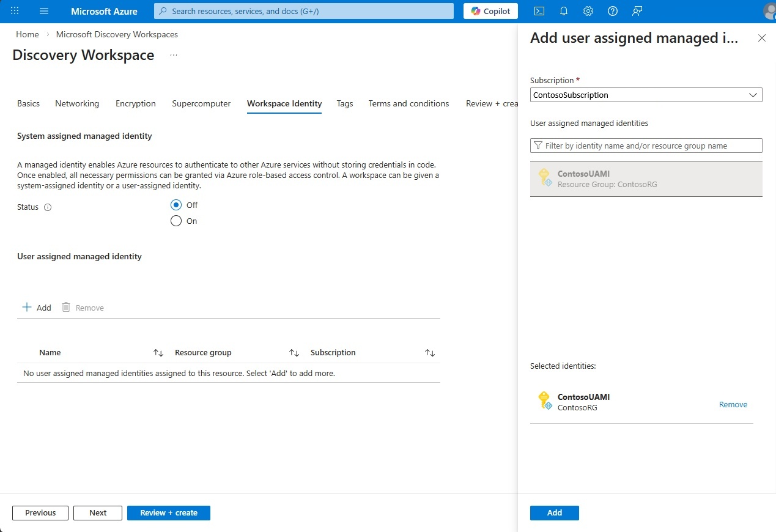776x532 pixels.
Task: Click the Review + create button
Action: coord(169,513)
